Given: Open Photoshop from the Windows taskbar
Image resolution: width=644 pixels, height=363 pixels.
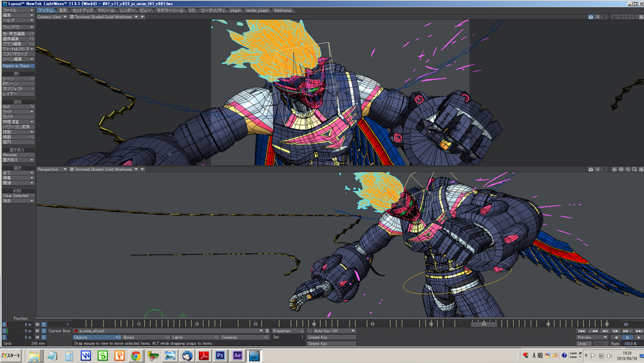Looking at the screenshot, I should [220, 355].
